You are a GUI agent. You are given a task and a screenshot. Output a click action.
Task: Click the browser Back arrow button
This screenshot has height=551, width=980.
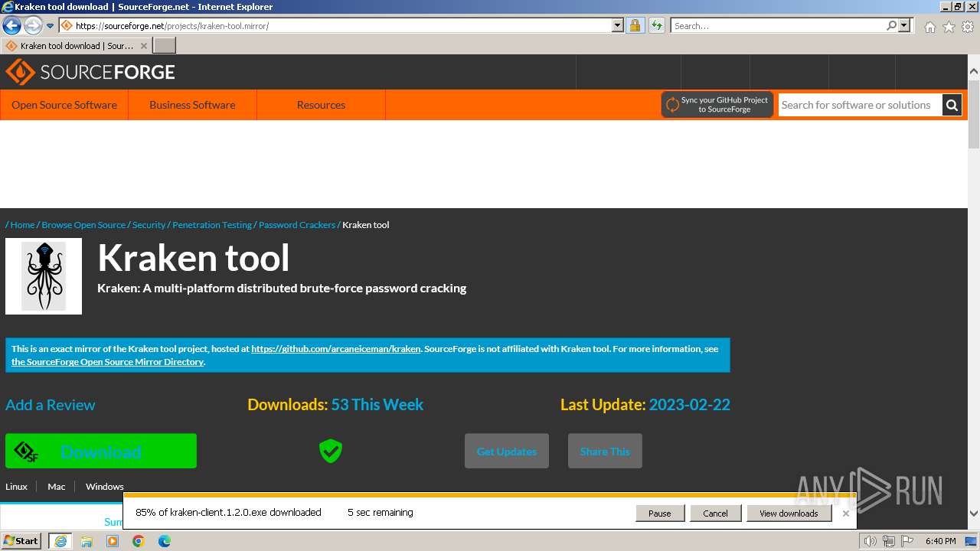11,25
